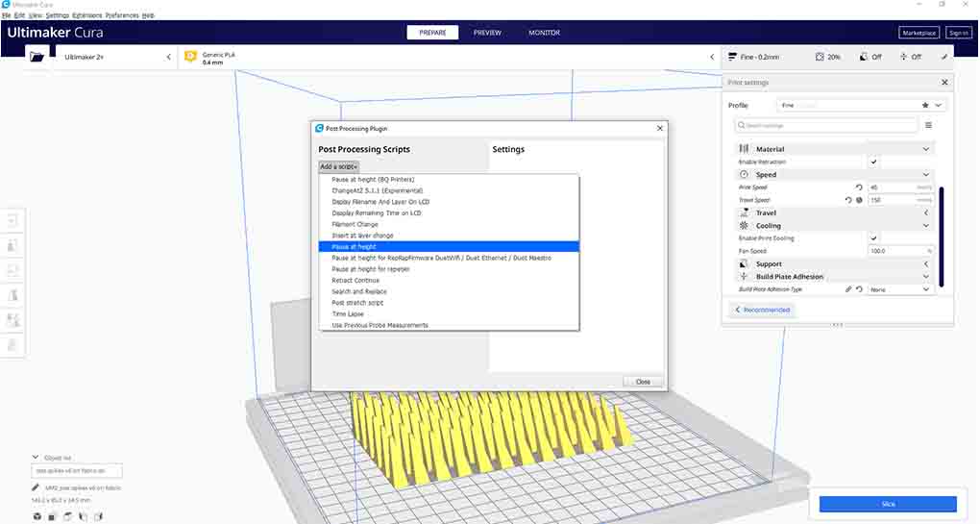
Task: Select the Scale tool in left toolbar
Action: point(12,245)
